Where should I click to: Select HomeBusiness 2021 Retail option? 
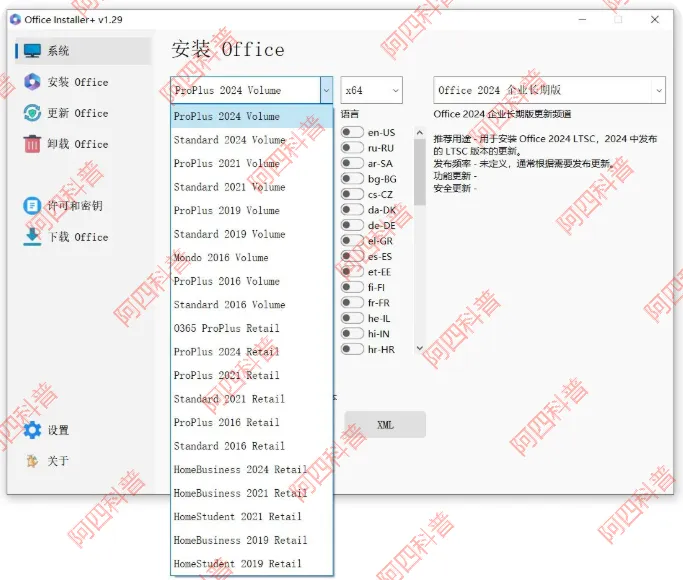pos(252,492)
